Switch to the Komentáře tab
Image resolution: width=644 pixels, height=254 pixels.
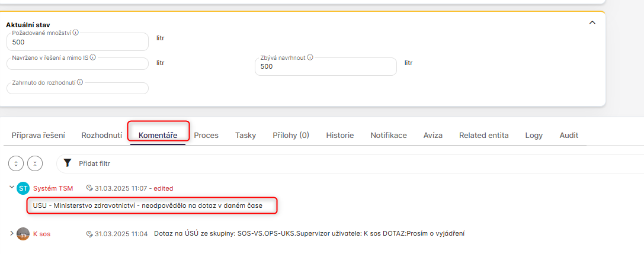(x=158, y=135)
